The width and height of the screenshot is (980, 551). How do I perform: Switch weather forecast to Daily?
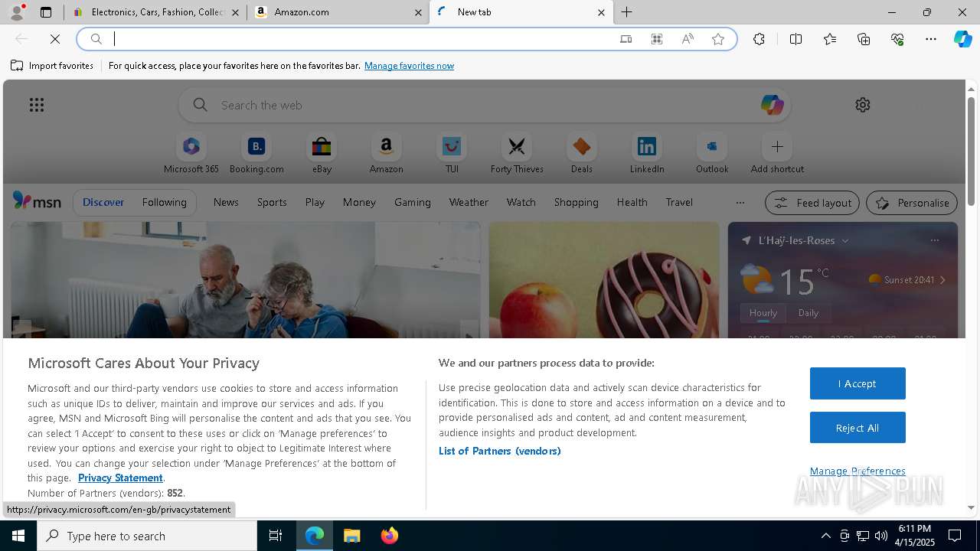click(808, 312)
